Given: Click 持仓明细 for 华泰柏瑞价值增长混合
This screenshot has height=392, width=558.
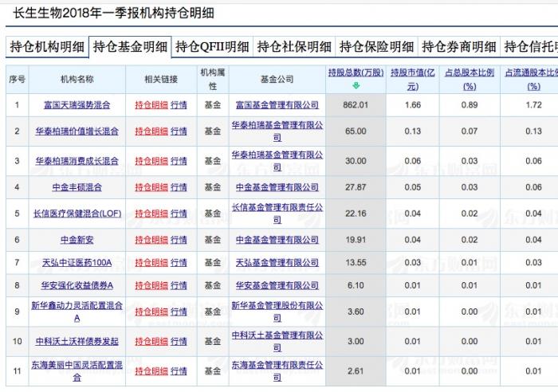Looking at the screenshot, I should click(151, 131).
